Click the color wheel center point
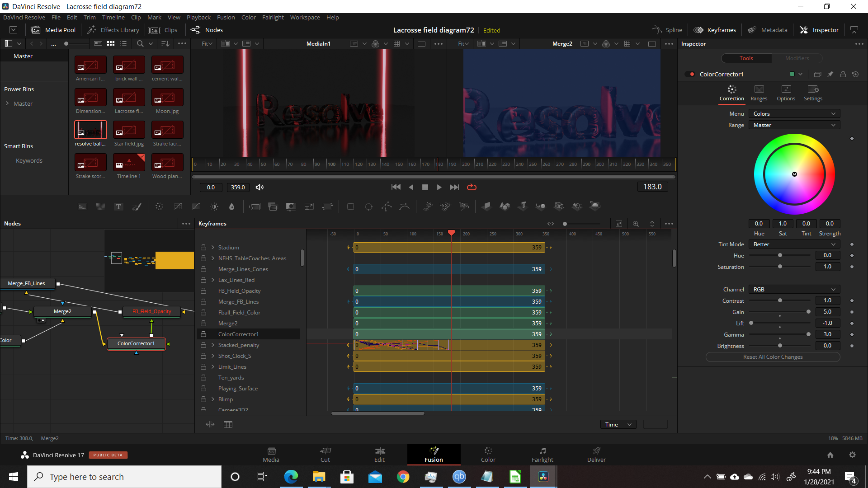 coord(794,174)
